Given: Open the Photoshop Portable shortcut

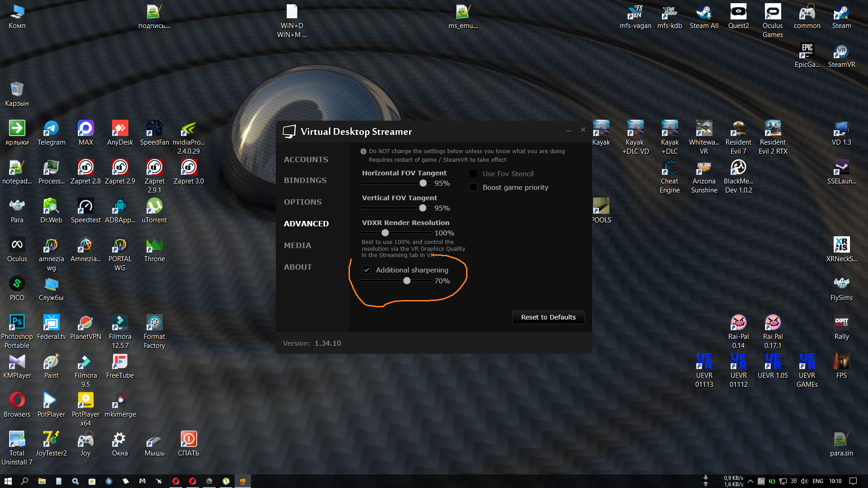Looking at the screenshot, I should tap(17, 323).
